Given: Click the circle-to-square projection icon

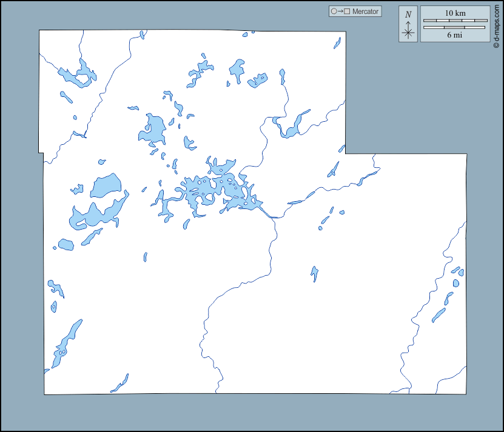Looking at the screenshot, I should (x=340, y=12).
